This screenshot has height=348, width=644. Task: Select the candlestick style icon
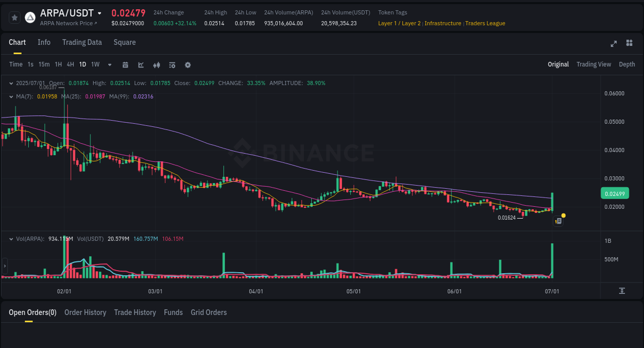(x=156, y=65)
